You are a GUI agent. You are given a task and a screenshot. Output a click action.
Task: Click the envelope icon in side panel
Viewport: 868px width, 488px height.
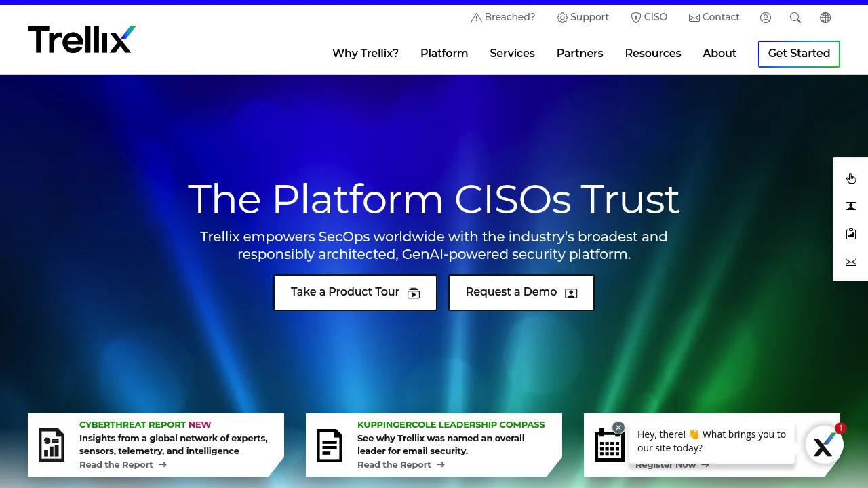click(x=851, y=262)
